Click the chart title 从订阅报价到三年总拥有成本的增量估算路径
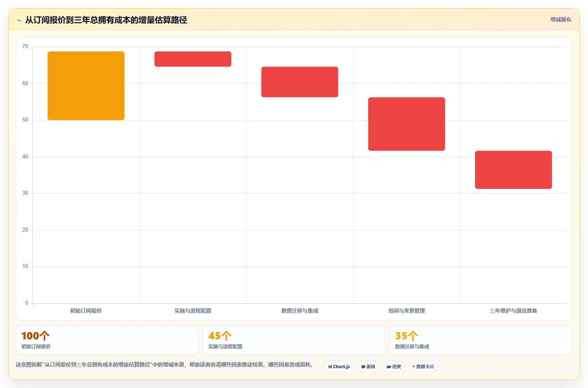The width and height of the screenshot is (588, 388). [106, 20]
